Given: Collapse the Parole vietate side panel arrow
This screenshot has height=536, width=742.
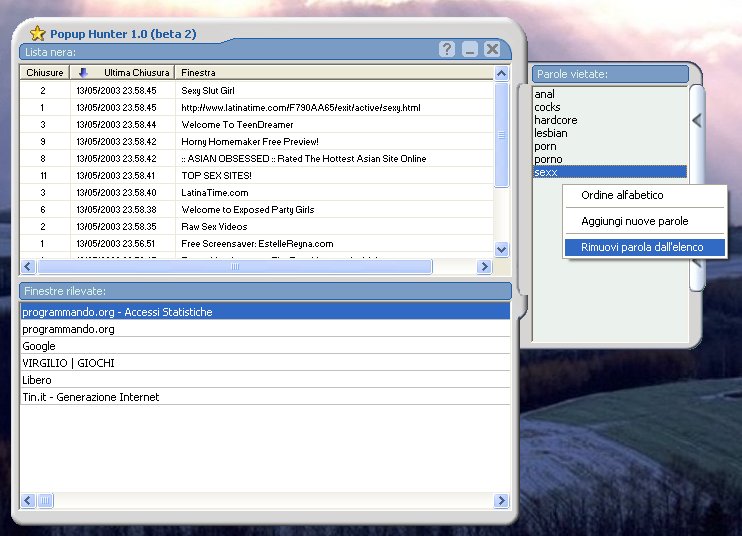Looking at the screenshot, I should coord(697,120).
